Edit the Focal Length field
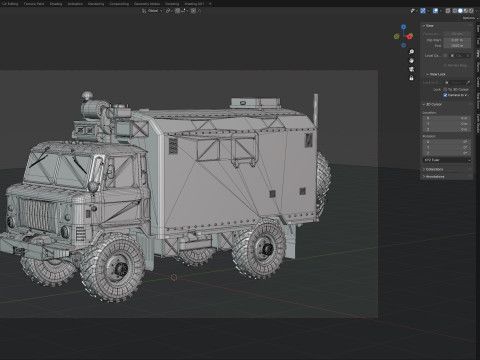Viewport: 480px width, 360px height. pos(457,34)
